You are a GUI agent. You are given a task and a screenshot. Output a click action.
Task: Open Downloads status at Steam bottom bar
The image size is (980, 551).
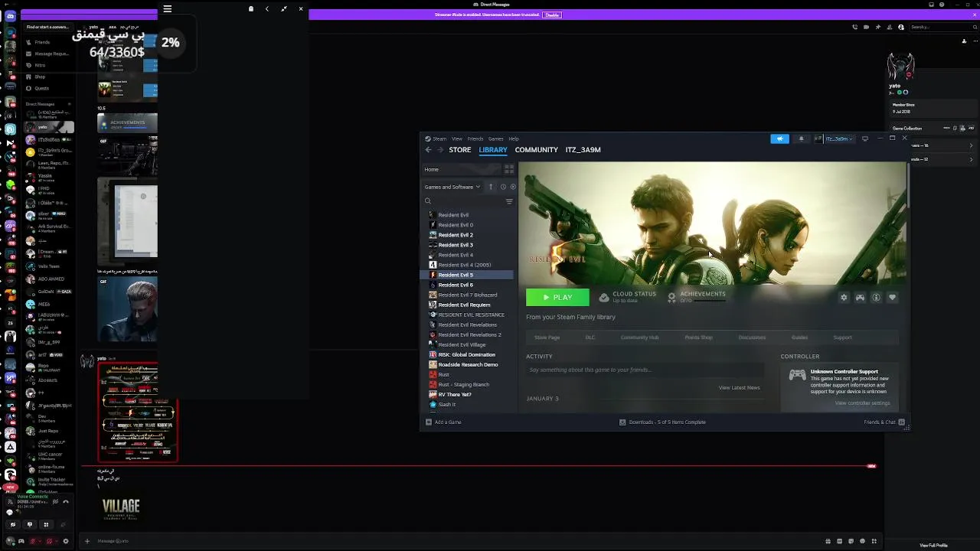point(662,422)
